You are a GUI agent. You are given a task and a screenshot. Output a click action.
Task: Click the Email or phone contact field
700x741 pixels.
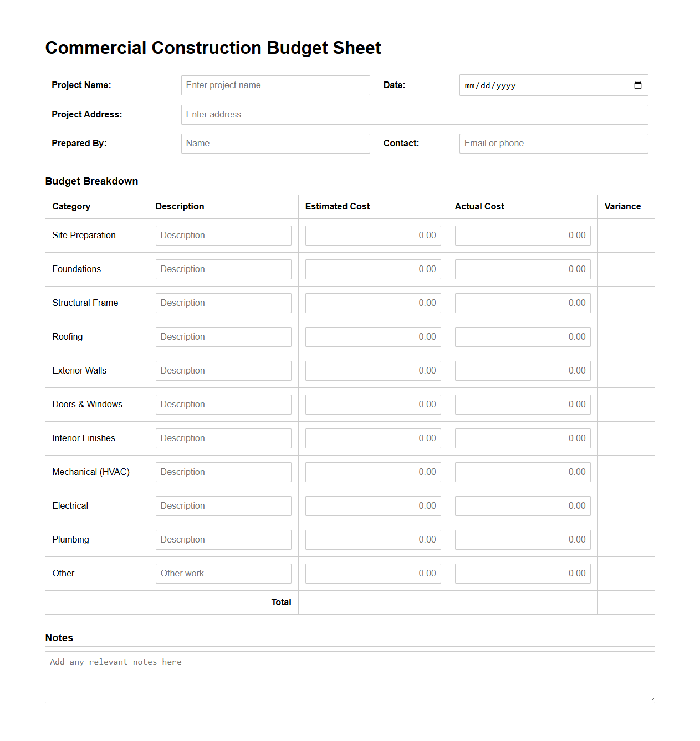tap(553, 143)
